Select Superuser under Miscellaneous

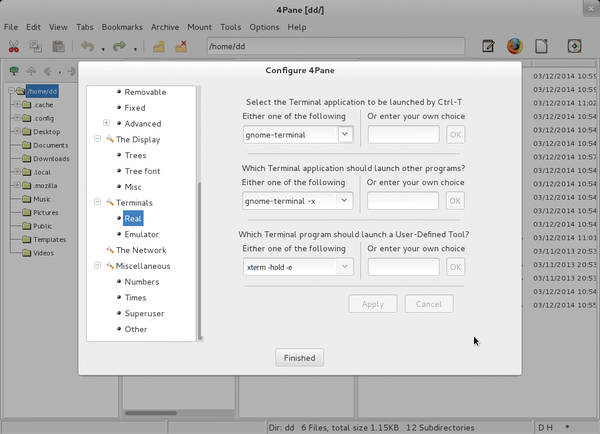click(144, 313)
